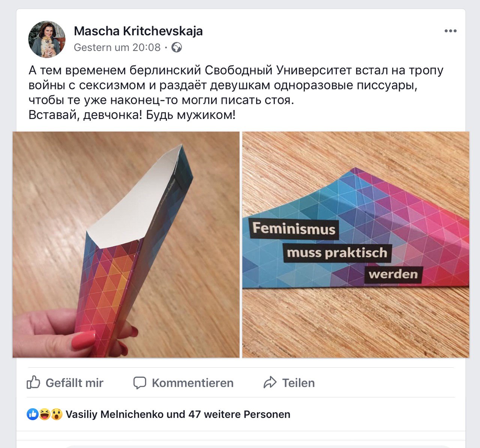Click the Russian post text body
The width and height of the screenshot is (480, 448).
[x=236, y=92]
